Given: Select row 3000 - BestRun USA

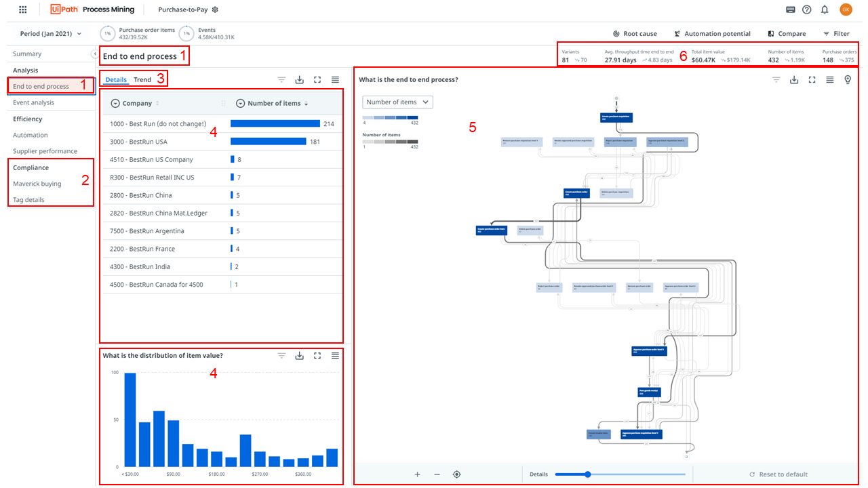Looking at the screenshot, I should (222, 142).
